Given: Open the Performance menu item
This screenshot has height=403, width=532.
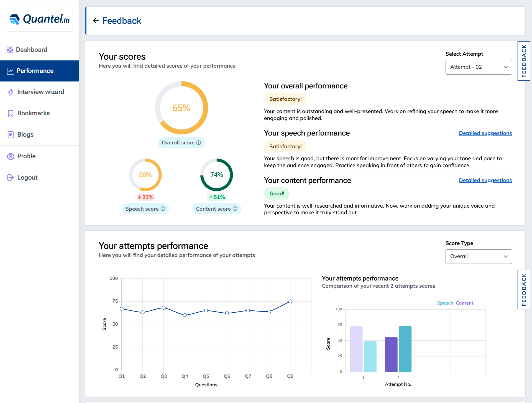Looking at the screenshot, I should click(39, 71).
